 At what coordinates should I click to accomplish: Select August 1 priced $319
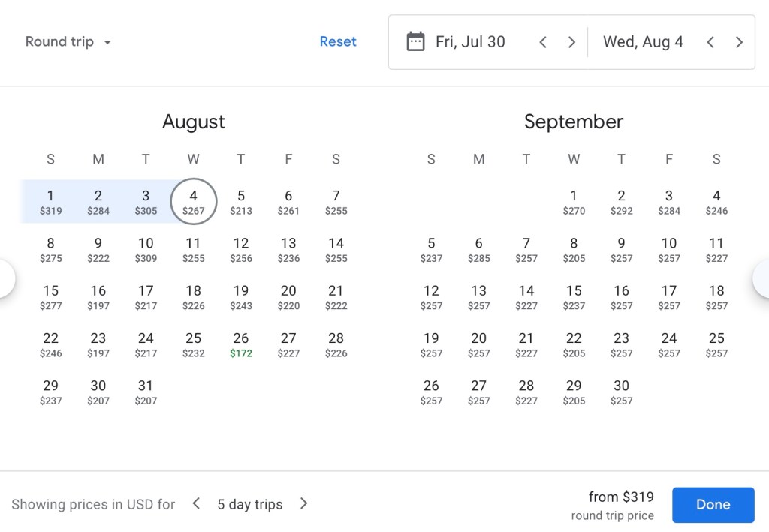[x=50, y=202]
